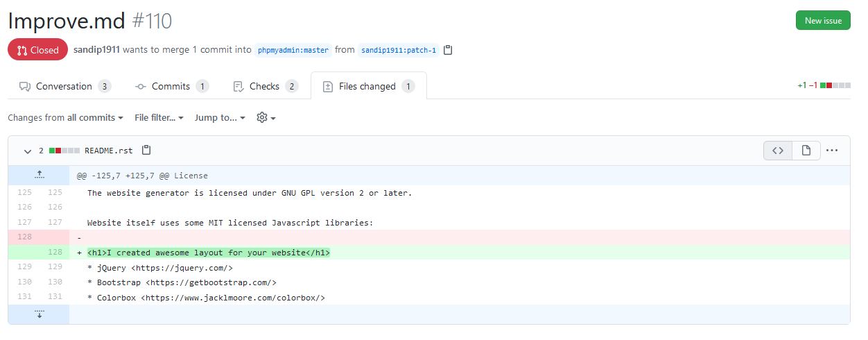Select deleted line number 128
This screenshot has width=868, height=340.
pos(24,237)
